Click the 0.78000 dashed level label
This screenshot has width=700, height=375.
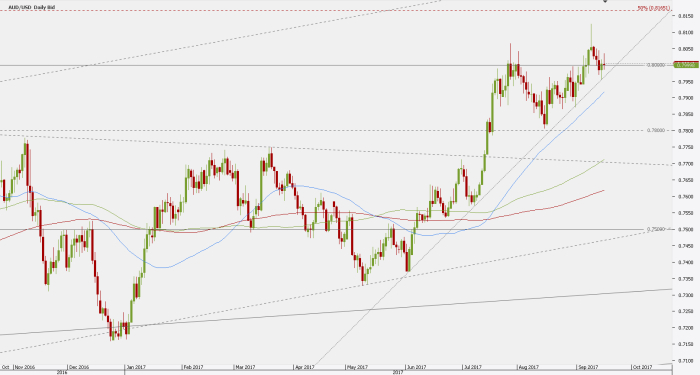[x=656, y=130]
